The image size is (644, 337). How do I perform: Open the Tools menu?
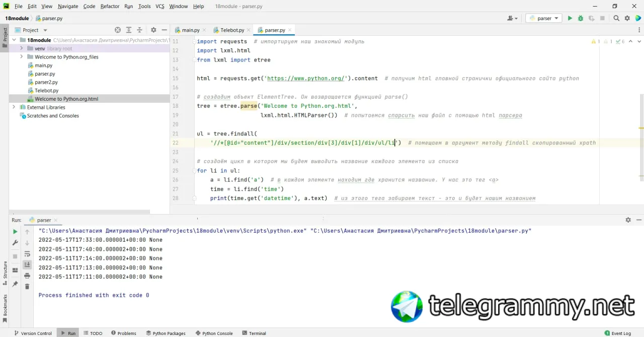coord(144,6)
